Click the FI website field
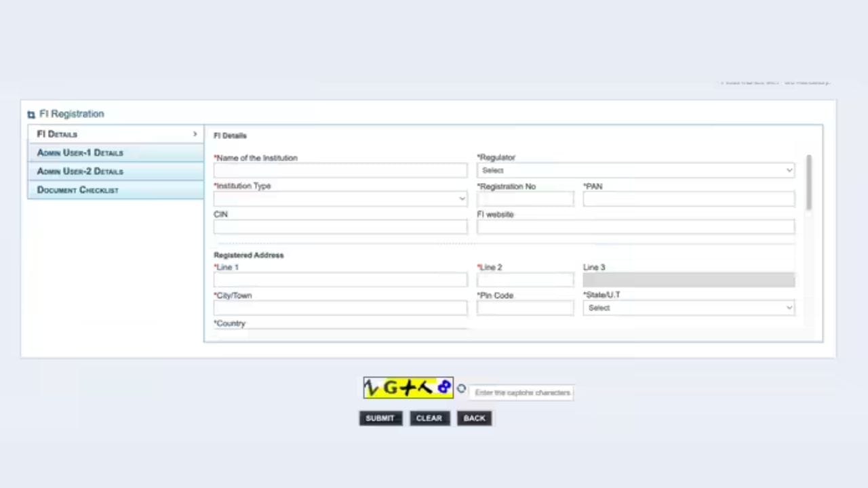The height and width of the screenshot is (488, 868). point(635,226)
